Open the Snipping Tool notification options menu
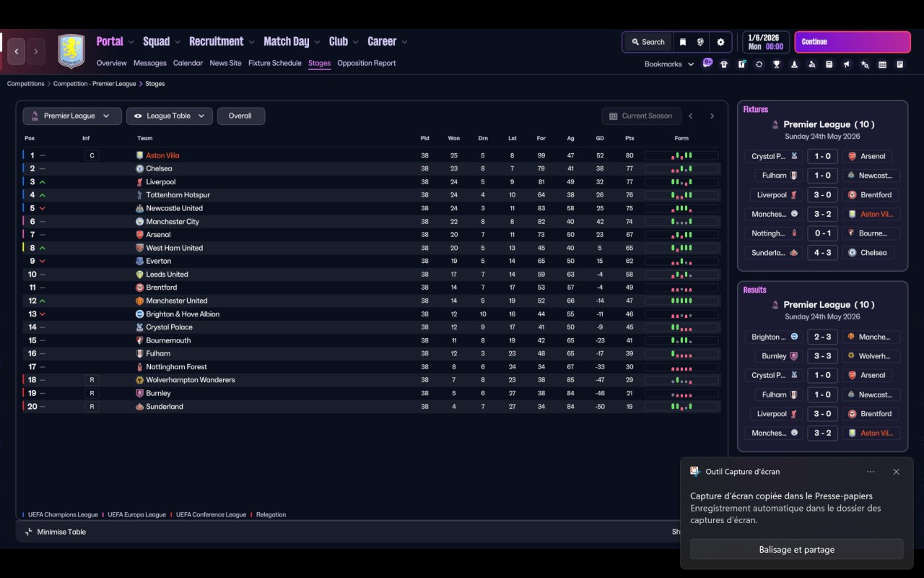This screenshot has width=924, height=578. tap(871, 472)
